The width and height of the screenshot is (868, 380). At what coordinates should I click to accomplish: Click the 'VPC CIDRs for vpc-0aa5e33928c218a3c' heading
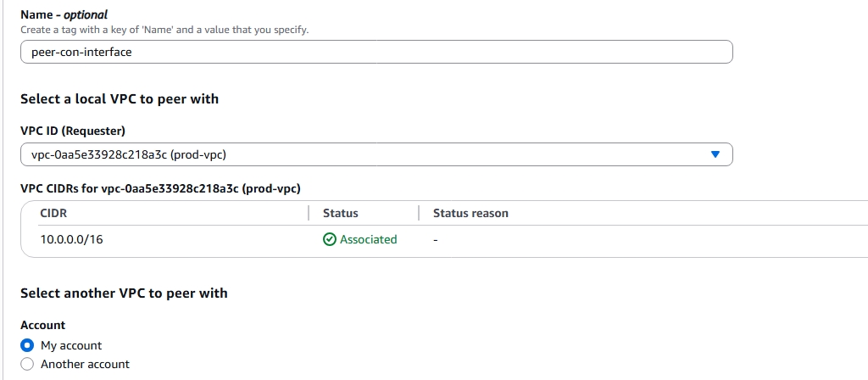click(161, 188)
